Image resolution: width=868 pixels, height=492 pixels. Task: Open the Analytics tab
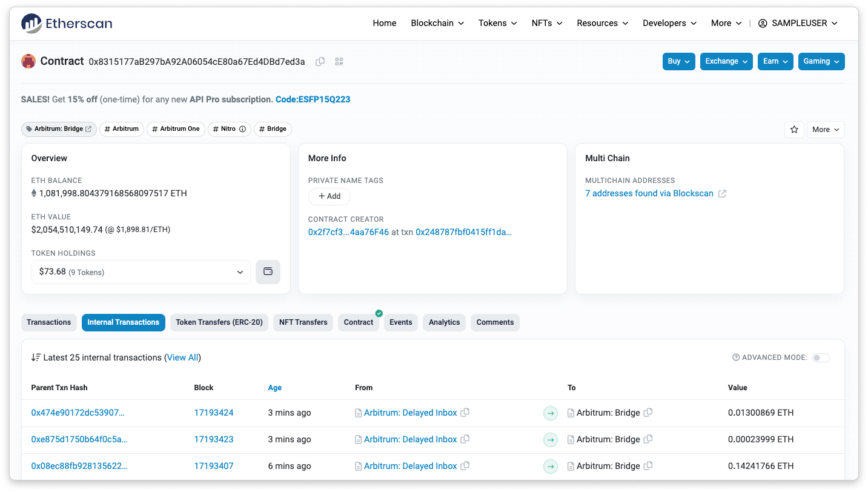[x=444, y=322]
